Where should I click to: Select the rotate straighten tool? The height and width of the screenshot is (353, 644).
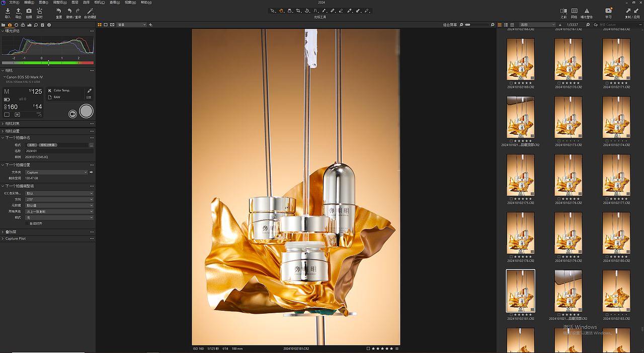pyautogui.click(x=307, y=11)
